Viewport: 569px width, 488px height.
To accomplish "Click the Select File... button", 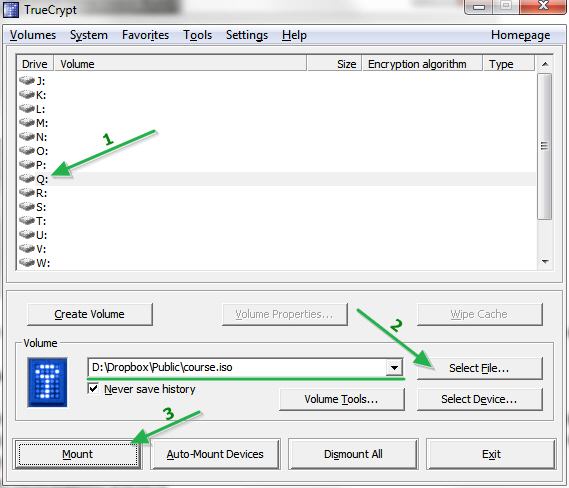I will click(479, 368).
